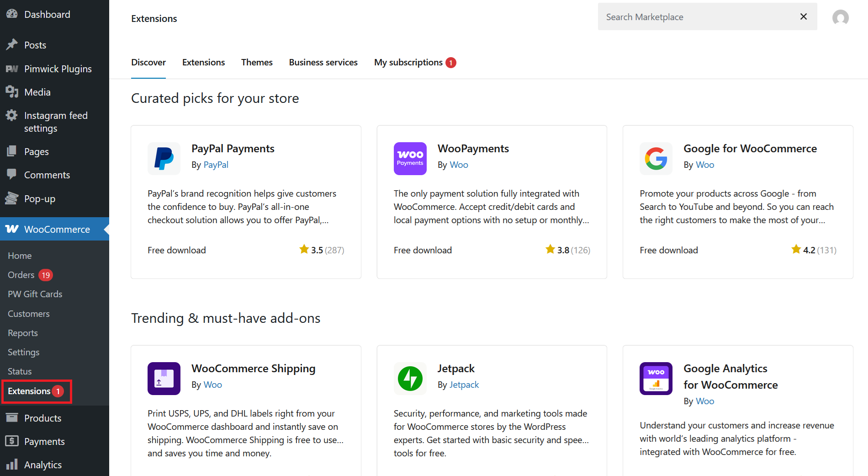Click Free download on PayPal Payments card

click(176, 250)
